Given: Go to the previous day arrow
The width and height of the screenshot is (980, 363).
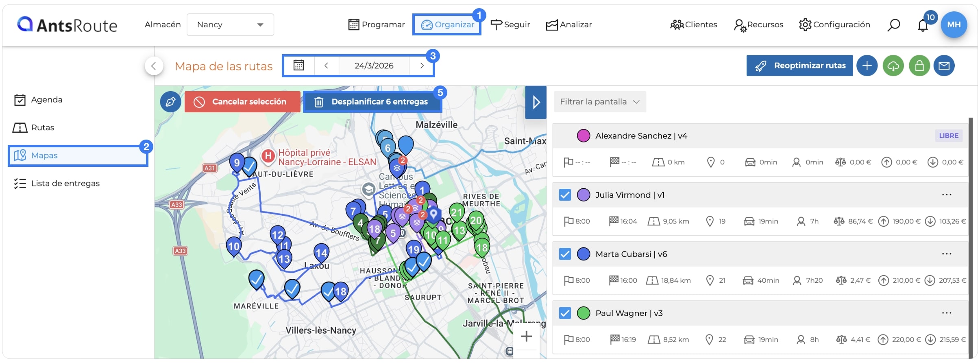Looking at the screenshot, I should click(326, 66).
